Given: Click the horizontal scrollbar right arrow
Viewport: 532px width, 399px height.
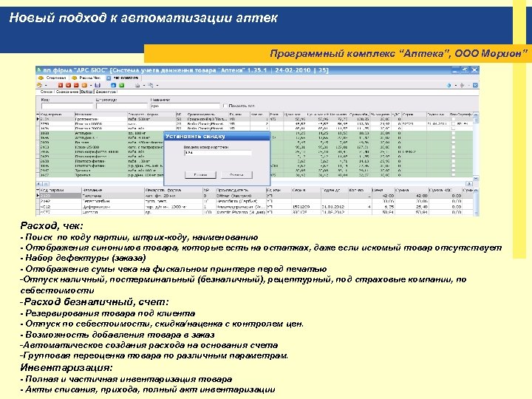Looking at the screenshot, I should coord(469,183).
